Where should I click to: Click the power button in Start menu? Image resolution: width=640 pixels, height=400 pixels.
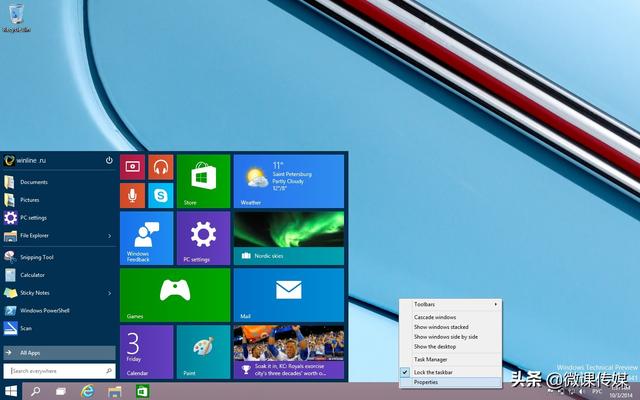coord(109,160)
